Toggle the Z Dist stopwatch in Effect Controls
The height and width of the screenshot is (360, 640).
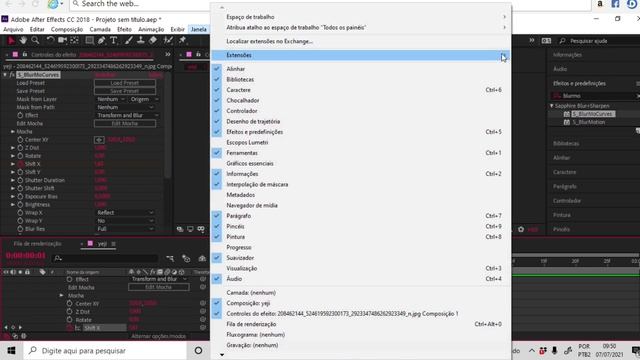pyautogui.click(x=20, y=148)
